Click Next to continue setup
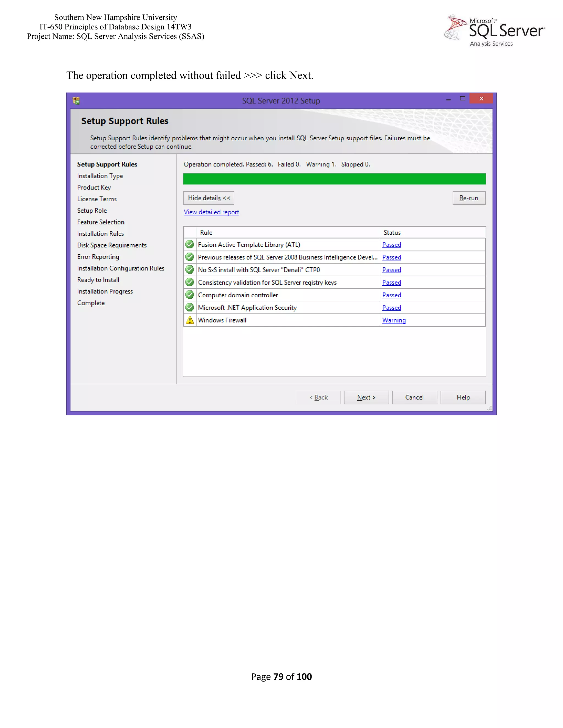Image resolution: width=563 pixels, height=728 pixels. (x=366, y=397)
